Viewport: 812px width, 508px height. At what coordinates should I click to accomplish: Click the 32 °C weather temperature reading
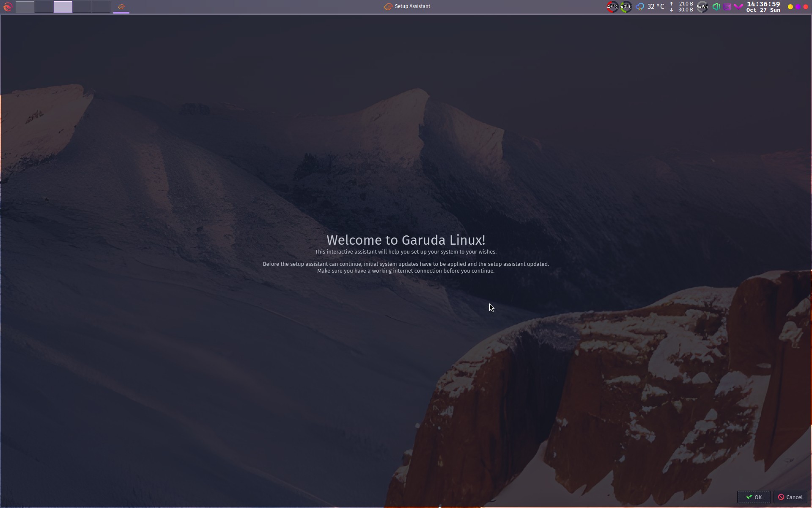[x=656, y=7]
